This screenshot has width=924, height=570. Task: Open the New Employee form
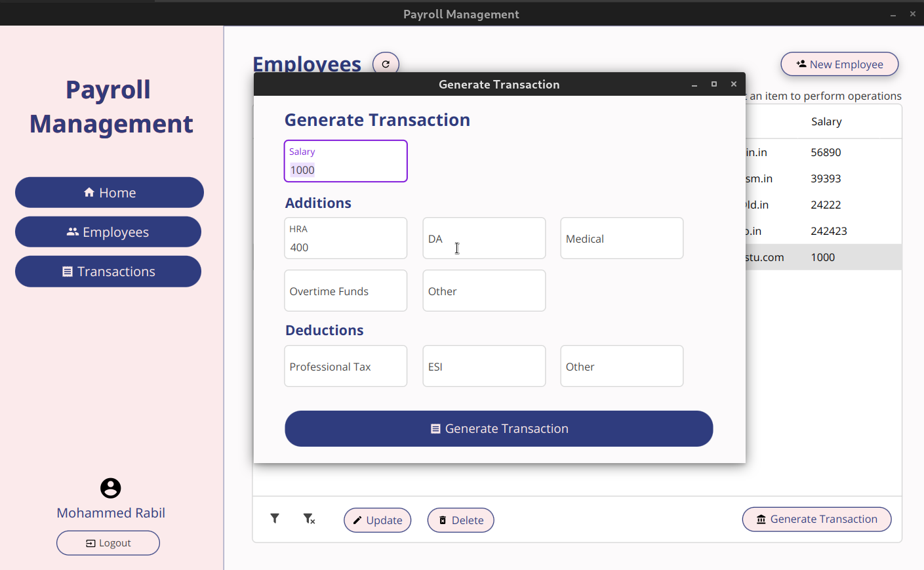point(839,64)
